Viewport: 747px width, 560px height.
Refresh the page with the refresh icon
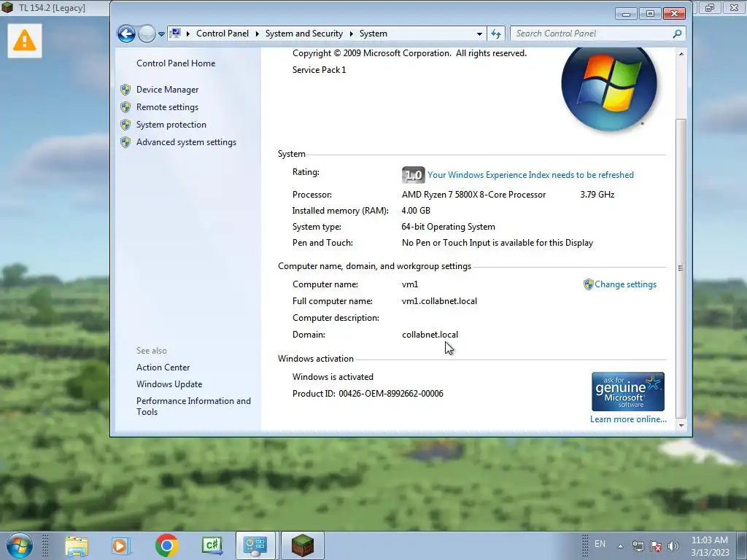(496, 34)
